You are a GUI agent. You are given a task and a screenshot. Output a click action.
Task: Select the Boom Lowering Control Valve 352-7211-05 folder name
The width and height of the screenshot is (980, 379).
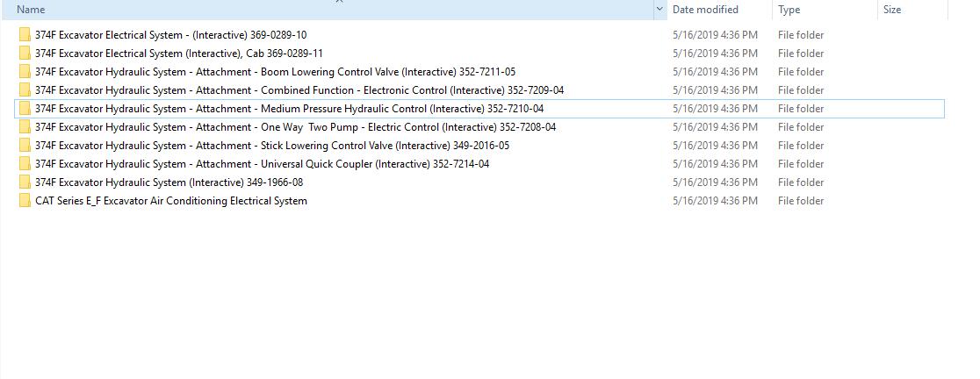[275, 72]
